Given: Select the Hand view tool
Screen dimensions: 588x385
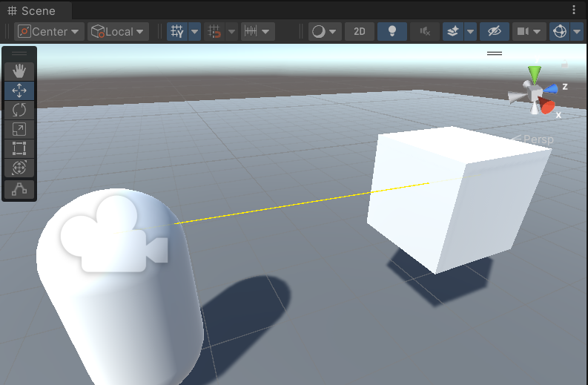Looking at the screenshot, I should point(19,70).
